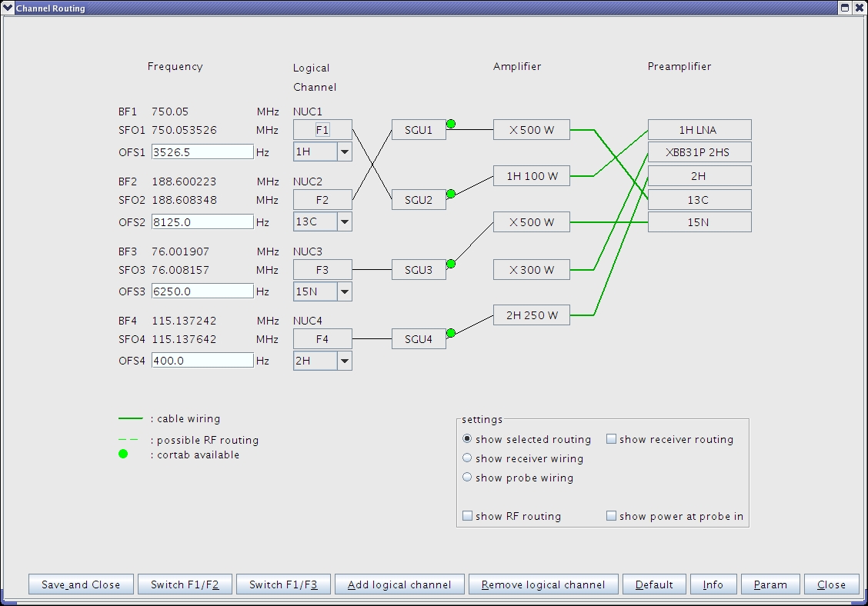The image size is (868, 606).
Task: Click the green cortab dot beside SGU2
Action: point(451,194)
